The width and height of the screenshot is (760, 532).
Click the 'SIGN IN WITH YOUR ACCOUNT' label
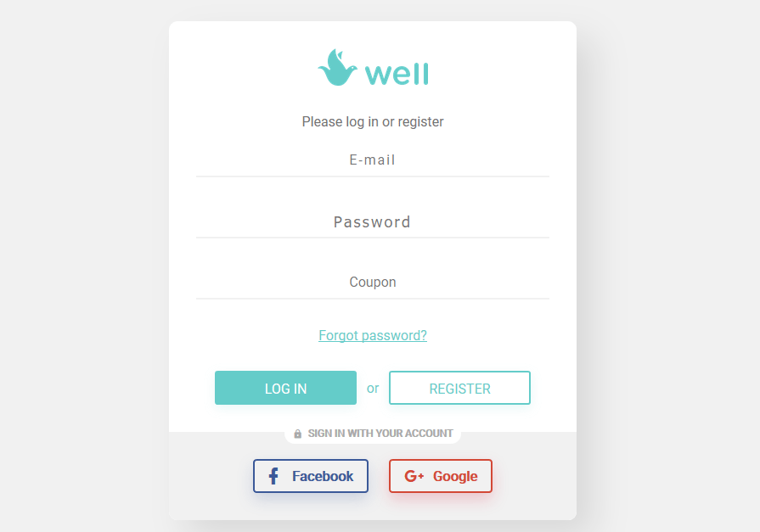tap(380, 434)
